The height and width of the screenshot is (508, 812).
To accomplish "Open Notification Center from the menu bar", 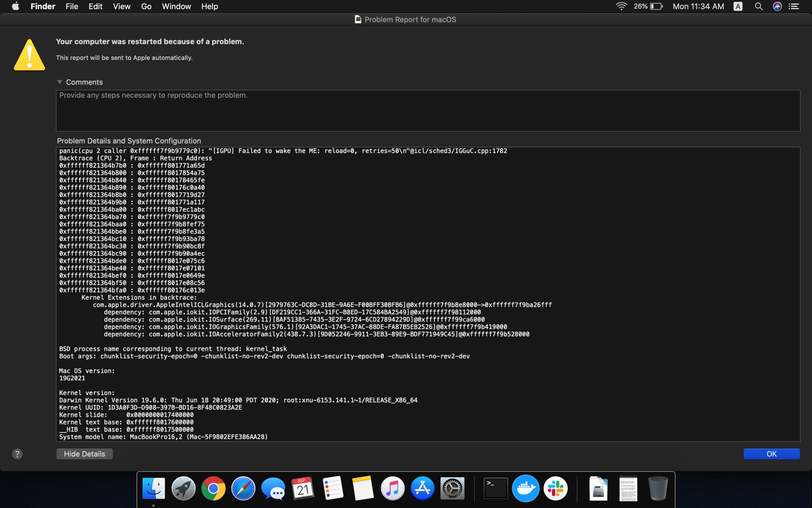I will pos(795,7).
